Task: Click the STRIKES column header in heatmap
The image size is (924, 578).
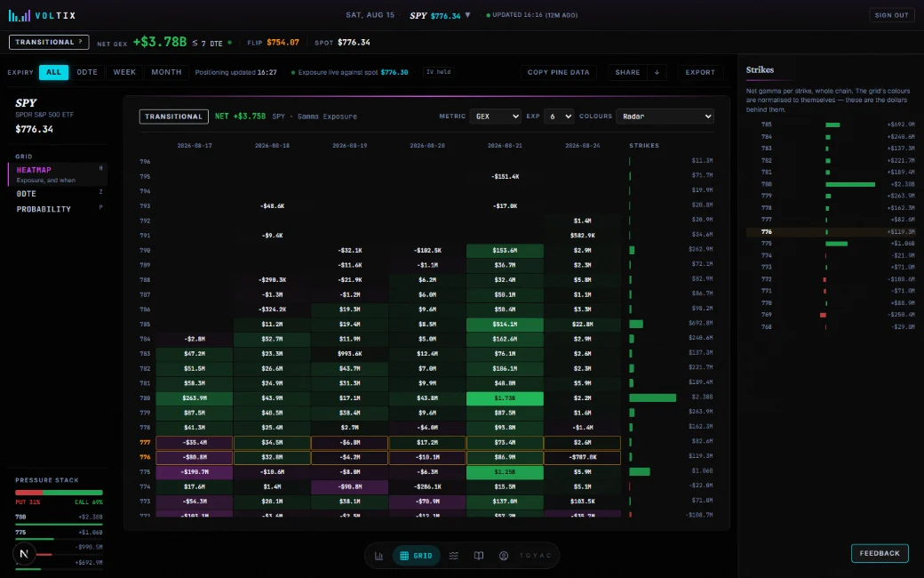Action: click(644, 145)
